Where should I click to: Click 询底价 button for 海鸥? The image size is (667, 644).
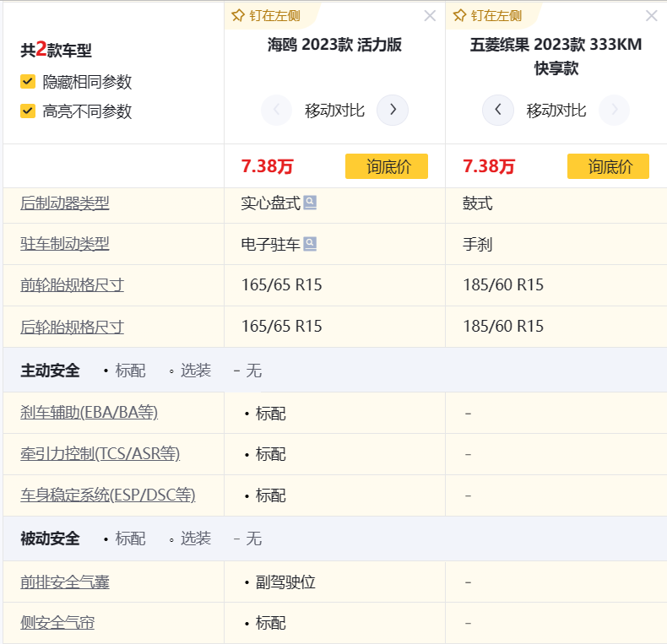pos(386,166)
